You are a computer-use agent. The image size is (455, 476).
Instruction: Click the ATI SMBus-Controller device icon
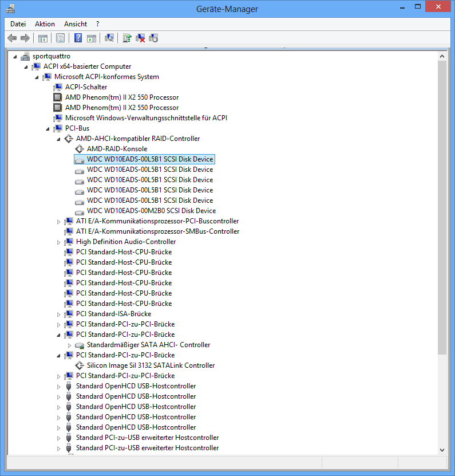(69, 231)
